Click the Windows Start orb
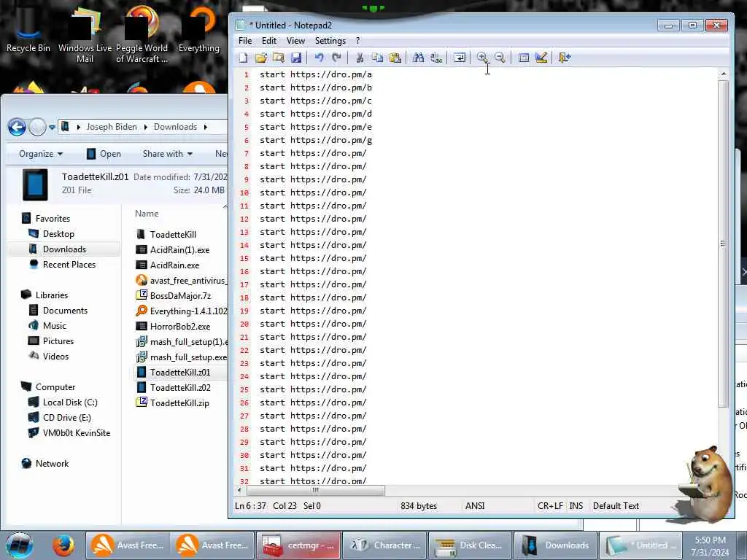Viewport: 747px width, 560px height. (x=19, y=545)
